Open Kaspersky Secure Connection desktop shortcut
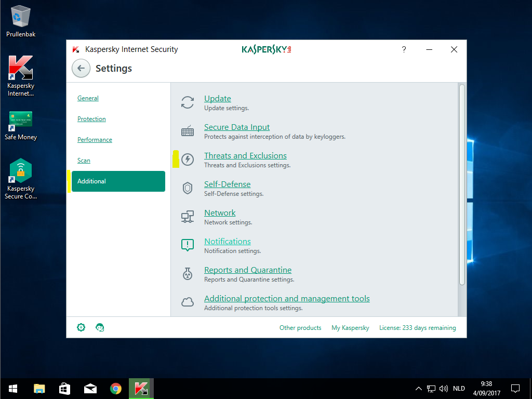The height and width of the screenshot is (399, 532). [21, 179]
